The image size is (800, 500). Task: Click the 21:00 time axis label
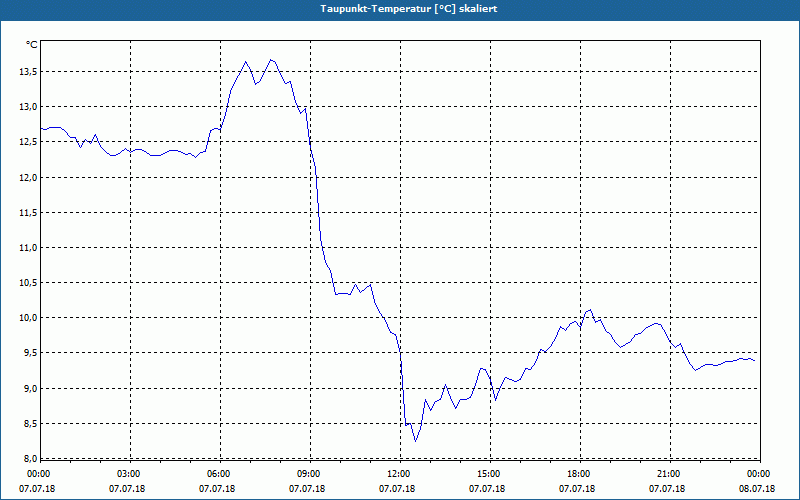click(x=670, y=474)
